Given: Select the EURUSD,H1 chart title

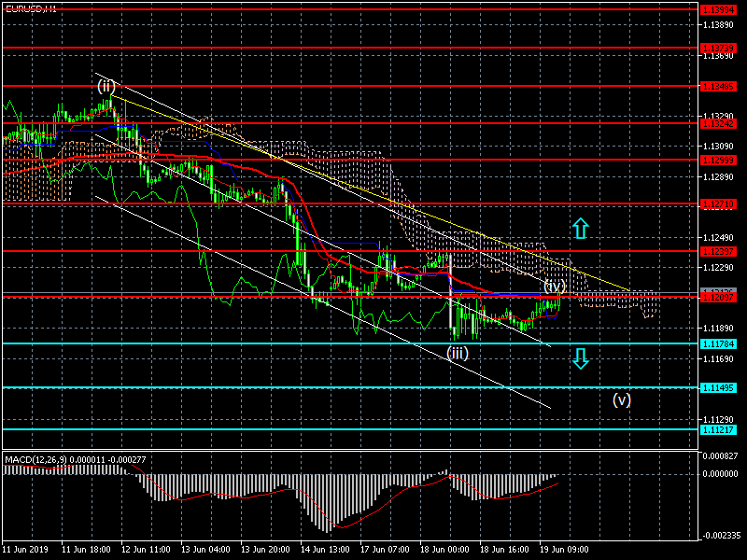Looking at the screenshot, I should [31, 9].
